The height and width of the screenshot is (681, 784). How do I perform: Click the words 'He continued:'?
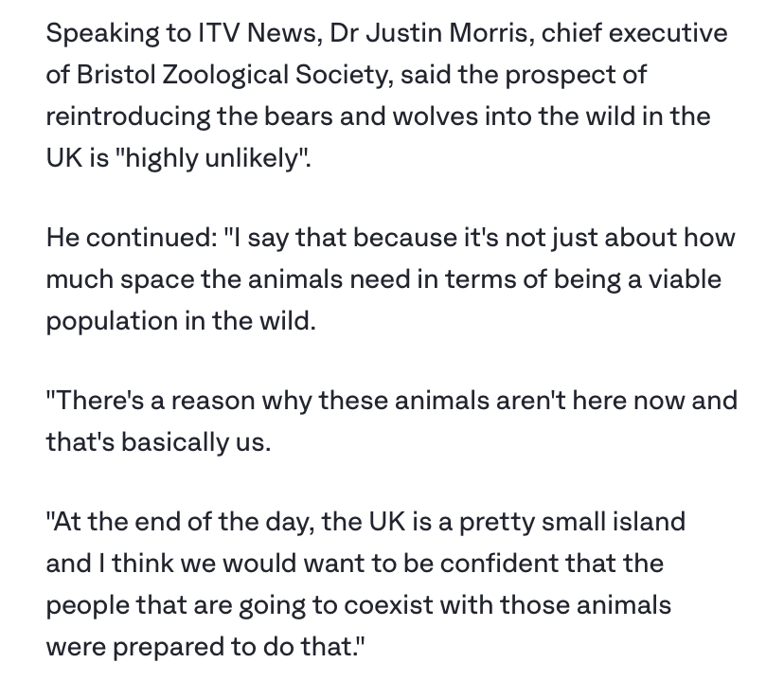pyautogui.click(x=132, y=237)
